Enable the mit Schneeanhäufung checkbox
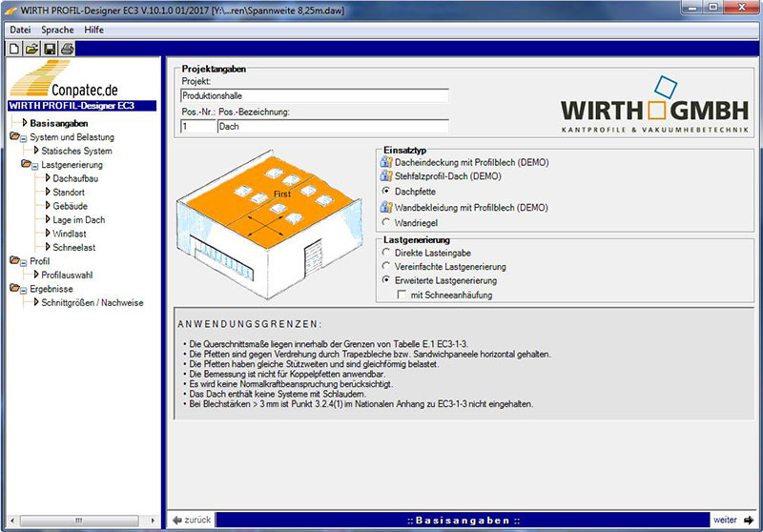Viewport: 763px width, 532px height. (x=402, y=296)
